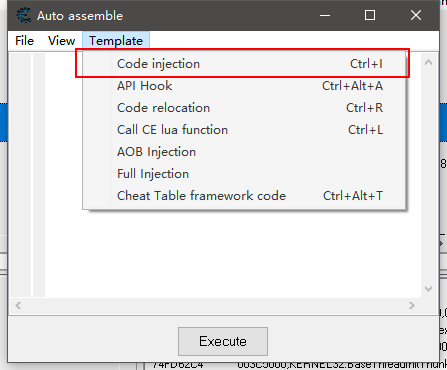The height and width of the screenshot is (370, 447).
Task: Click the Execute button
Action: pos(223,341)
